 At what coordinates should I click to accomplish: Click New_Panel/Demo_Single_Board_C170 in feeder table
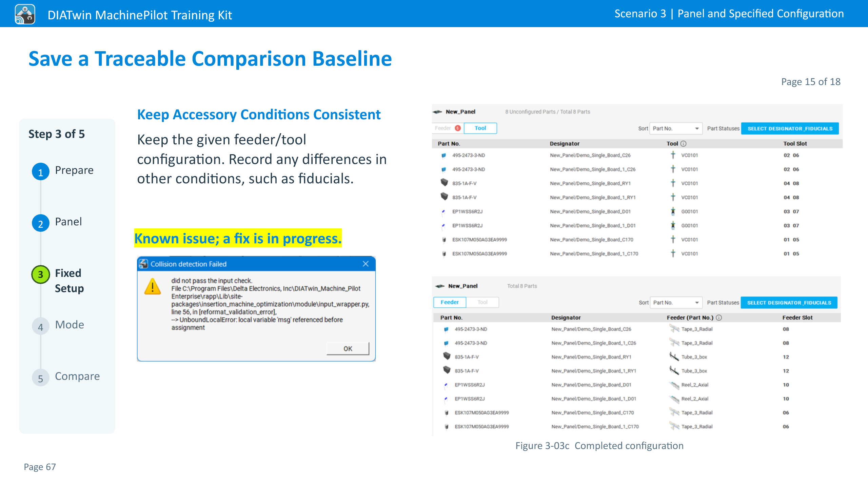592,413
